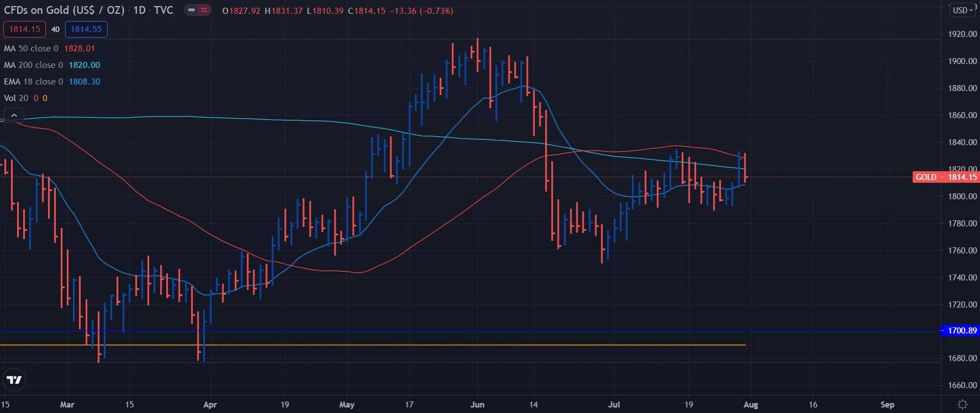Click the 1920.00 price scale label
This screenshot has width=980, height=413.
[x=962, y=34]
